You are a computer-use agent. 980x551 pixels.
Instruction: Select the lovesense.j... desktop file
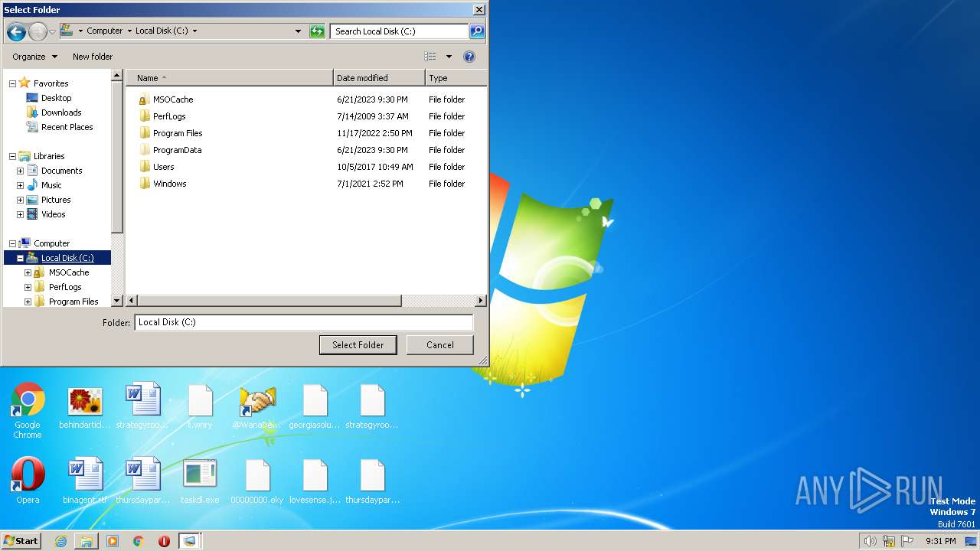(x=315, y=481)
